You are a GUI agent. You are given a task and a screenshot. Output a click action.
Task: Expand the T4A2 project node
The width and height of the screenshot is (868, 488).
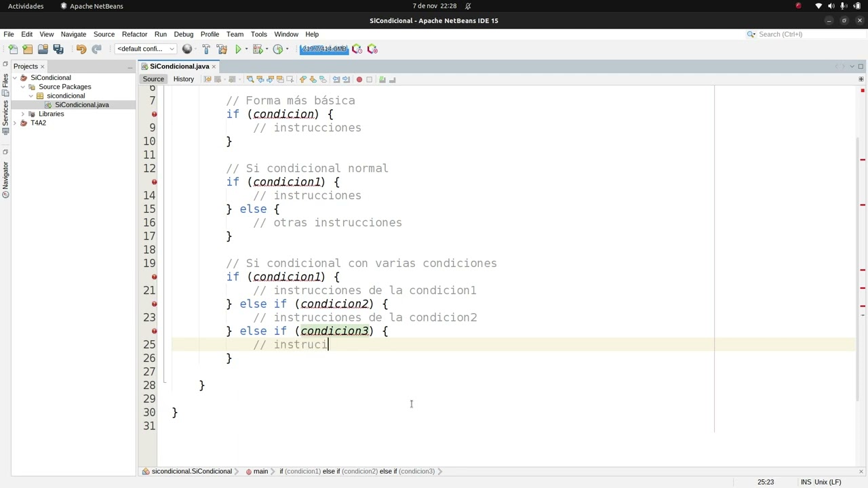click(x=15, y=123)
